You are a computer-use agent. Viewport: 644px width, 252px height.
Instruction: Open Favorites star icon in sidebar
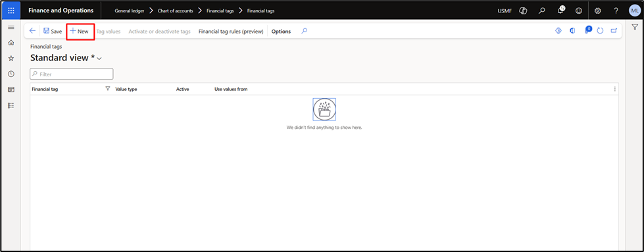11,59
